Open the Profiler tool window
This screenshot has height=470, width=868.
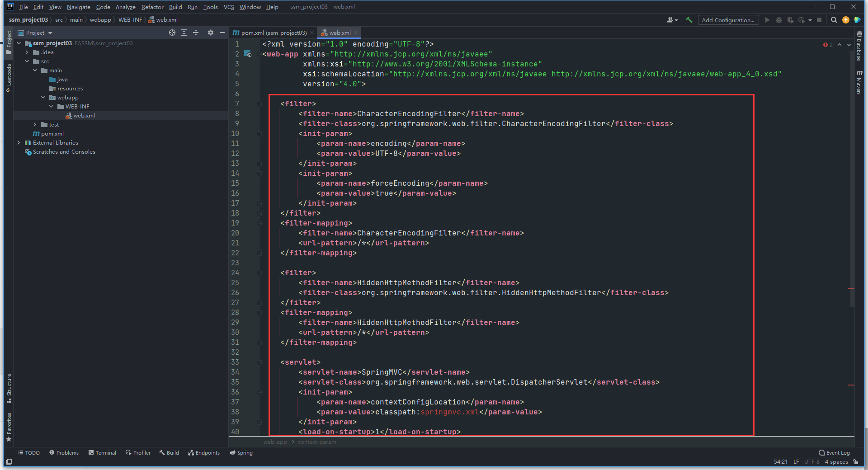pyautogui.click(x=138, y=453)
